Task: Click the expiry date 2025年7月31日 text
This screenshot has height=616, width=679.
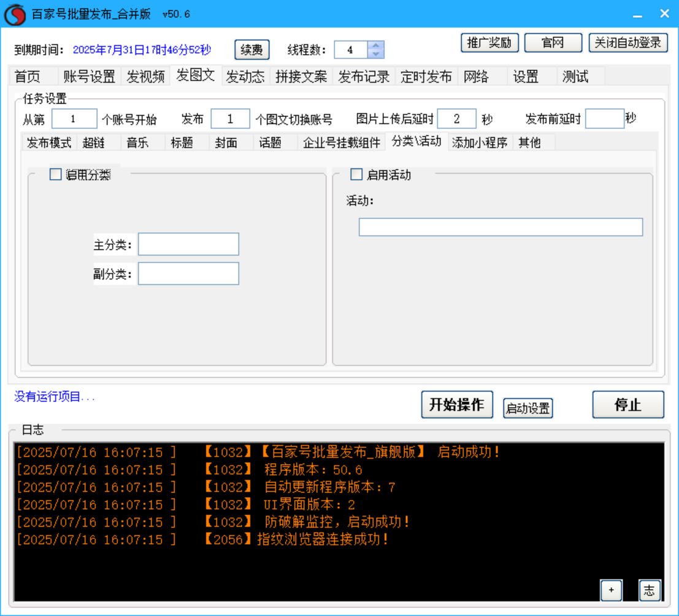Action: coord(142,50)
